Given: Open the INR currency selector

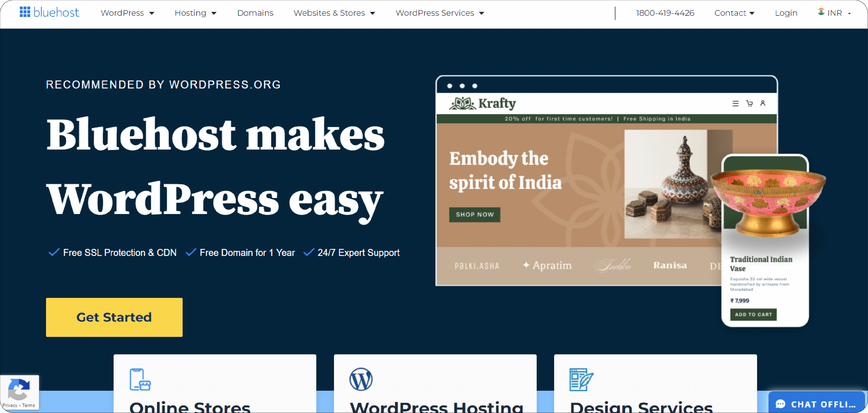Looking at the screenshot, I should pos(835,13).
